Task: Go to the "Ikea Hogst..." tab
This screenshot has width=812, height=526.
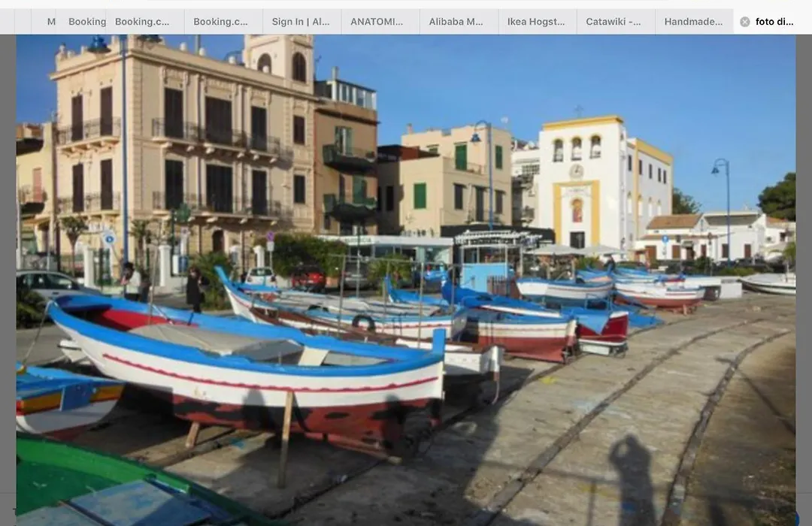Action: (536, 22)
